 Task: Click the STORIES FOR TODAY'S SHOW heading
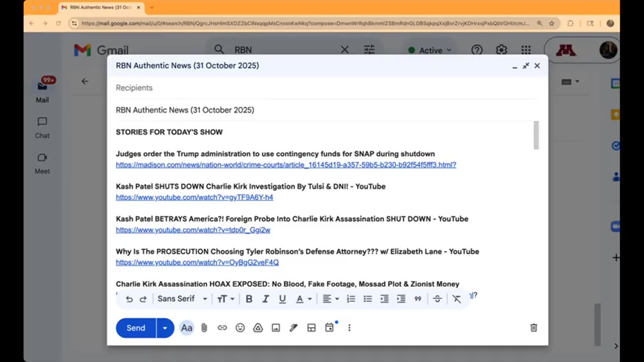click(x=169, y=132)
